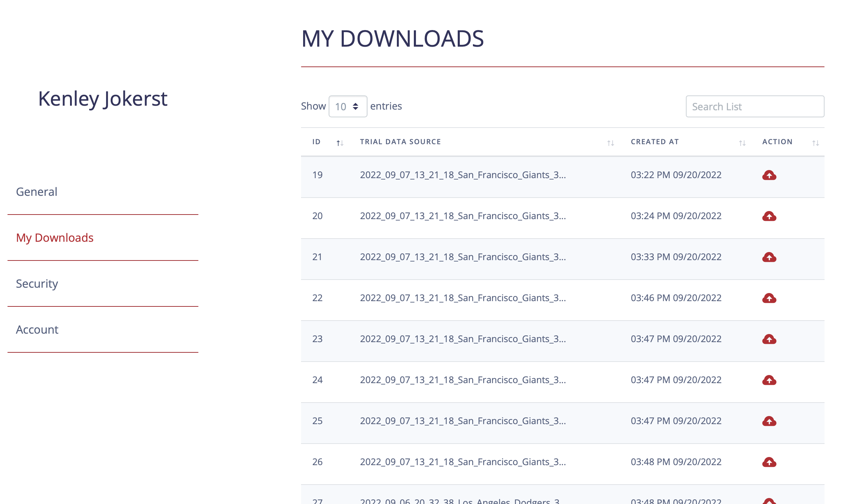Click cloud download icon for ID 26
The image size is (844, 504).
click(769, 462)
